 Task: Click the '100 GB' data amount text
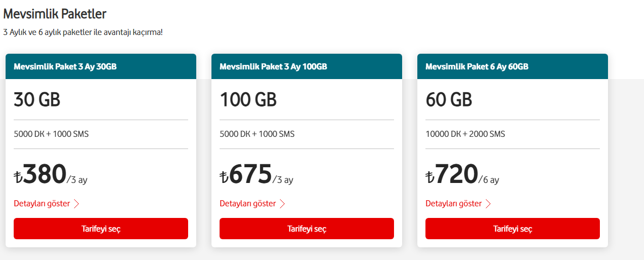point(248,100)
